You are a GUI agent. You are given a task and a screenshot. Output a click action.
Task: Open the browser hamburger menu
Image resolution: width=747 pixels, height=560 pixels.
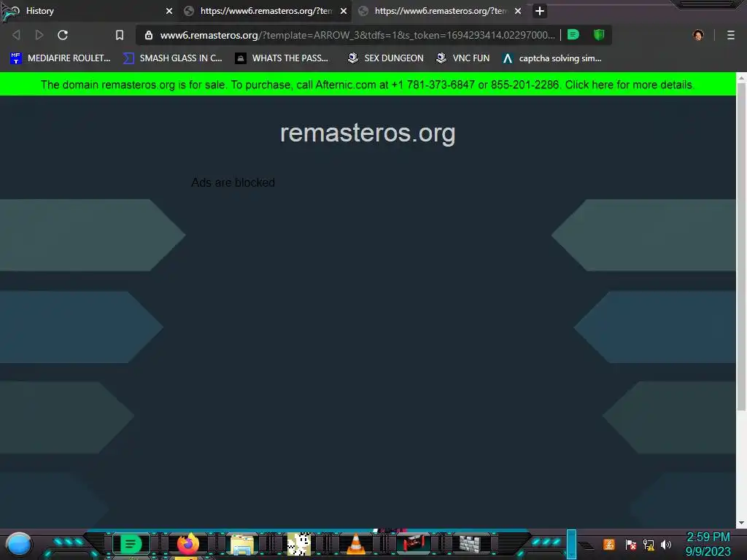tap(731, 35)
